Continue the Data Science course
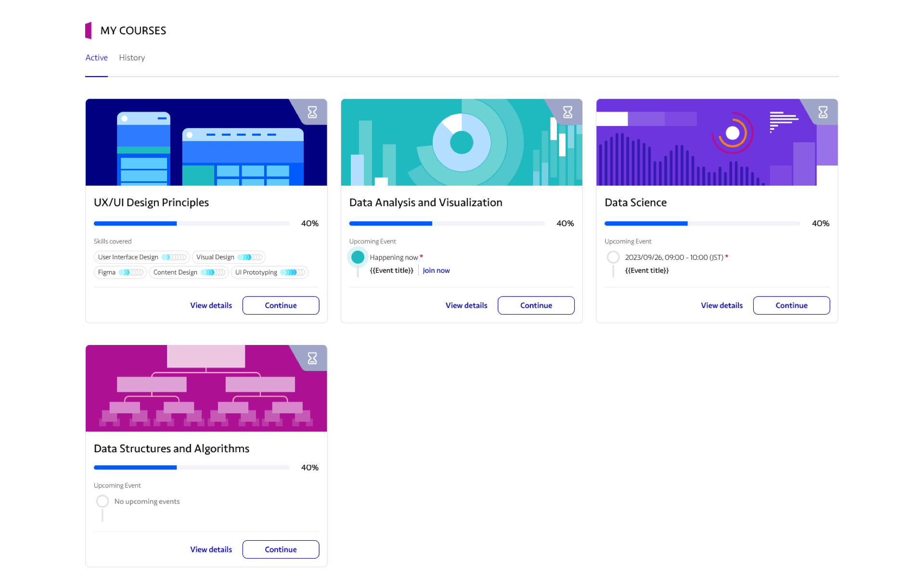This screenshot has height=585, width=924. (x=791, y=305)
